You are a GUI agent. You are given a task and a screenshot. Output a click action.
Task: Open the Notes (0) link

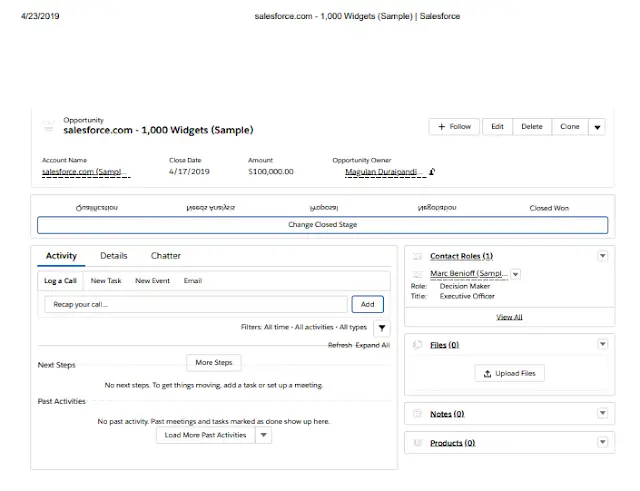coord(447,414)
